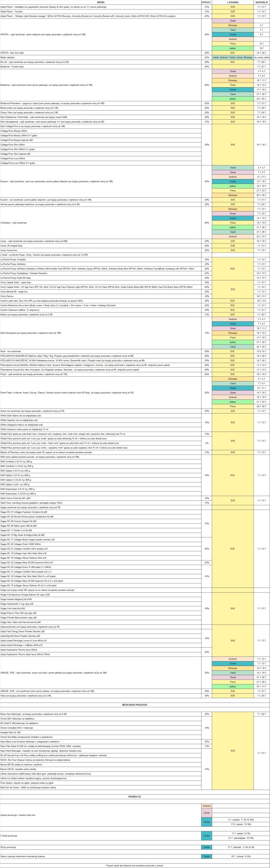The height and width of the screenshot is (868, 270).
Task: Select the 'Bioderma - Cicabio linija' row
Action: (x=100, y=67)
